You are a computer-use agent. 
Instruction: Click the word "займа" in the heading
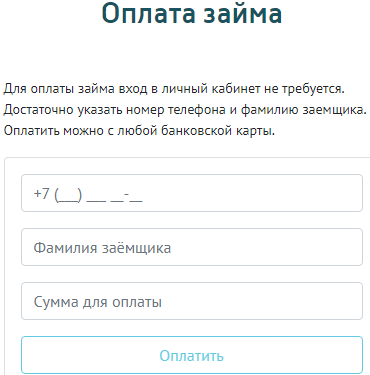click(243, 13)
